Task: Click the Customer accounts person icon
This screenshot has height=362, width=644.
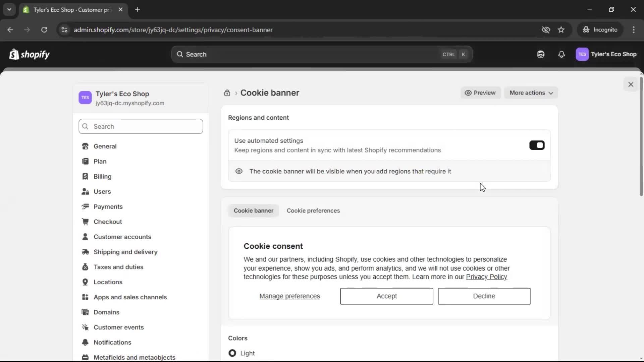Action: pos(85,237)
